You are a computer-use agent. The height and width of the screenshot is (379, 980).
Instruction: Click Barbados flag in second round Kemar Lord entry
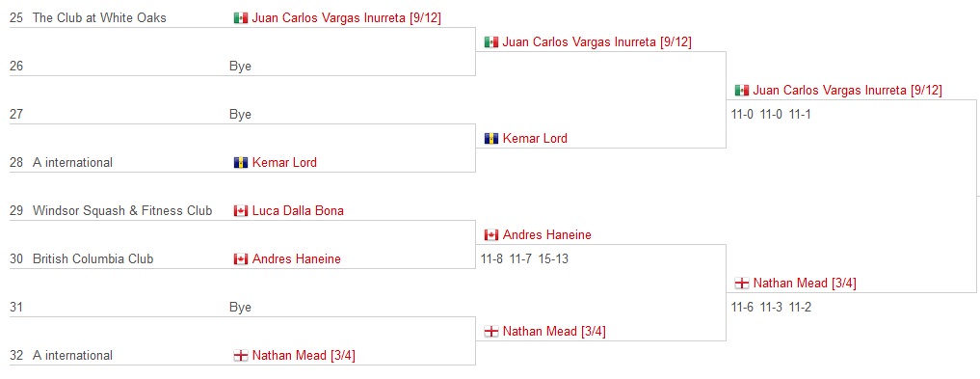[x=491, y=138]
